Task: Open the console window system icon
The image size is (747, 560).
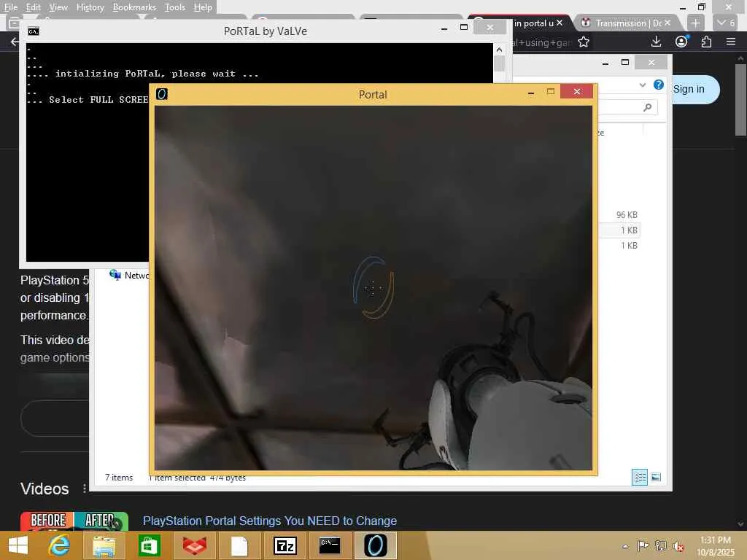Action: pyautogui.click(x=34, y=31)
